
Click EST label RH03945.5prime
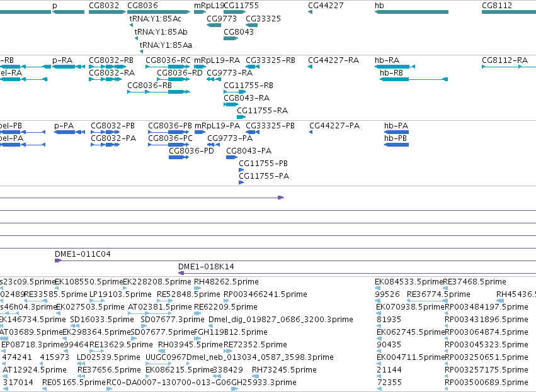point(190,345)
